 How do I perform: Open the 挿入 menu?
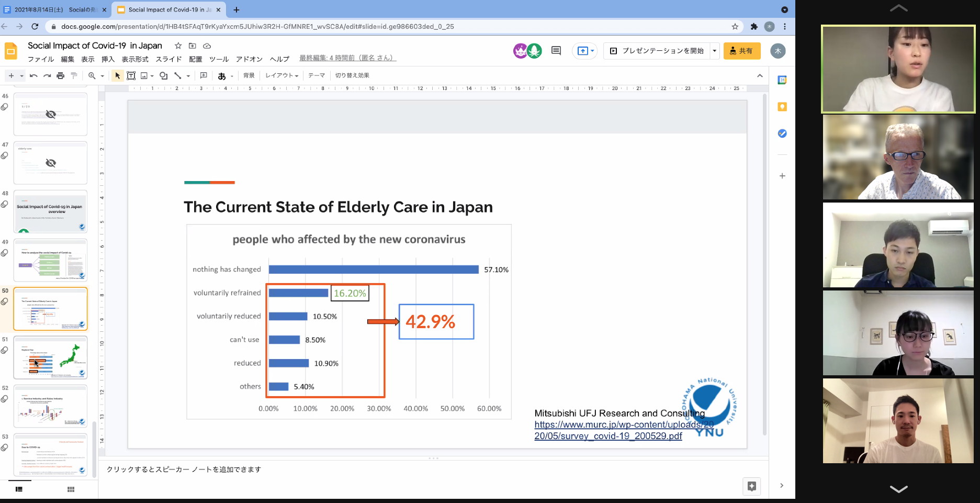108,59
